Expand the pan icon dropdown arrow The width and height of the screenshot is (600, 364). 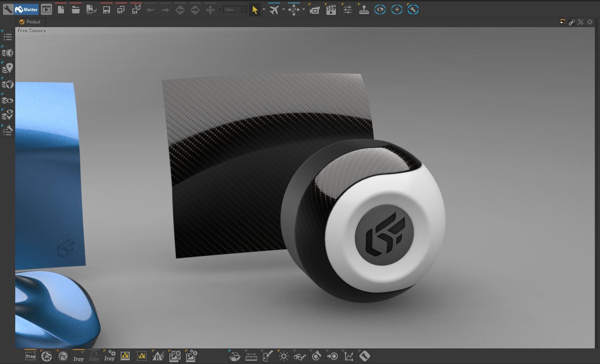coord(304,9)
